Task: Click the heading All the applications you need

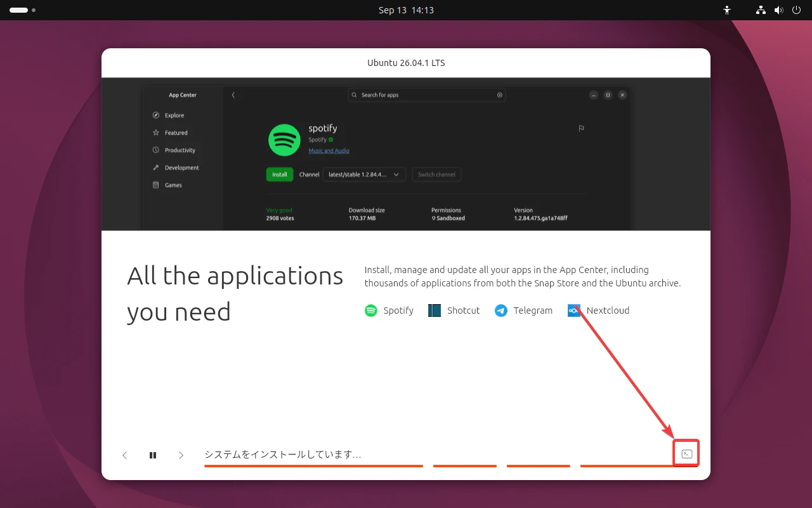Action: click(x=235, y=293)
